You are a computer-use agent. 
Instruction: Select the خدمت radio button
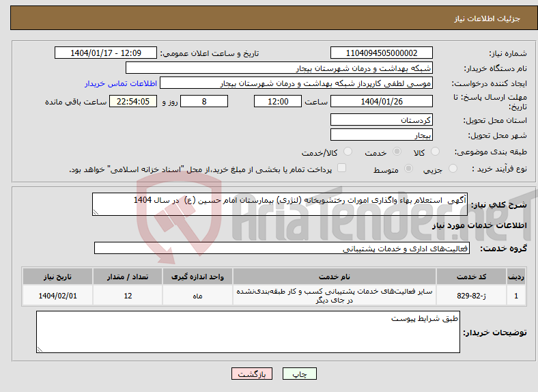(x=397, y=152)
